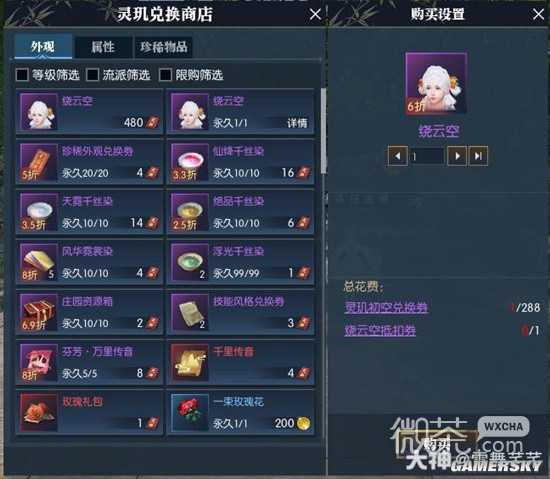Increase purchase quantity with right arrow
This screenshot has width=550, height=479.
[457, 156]
